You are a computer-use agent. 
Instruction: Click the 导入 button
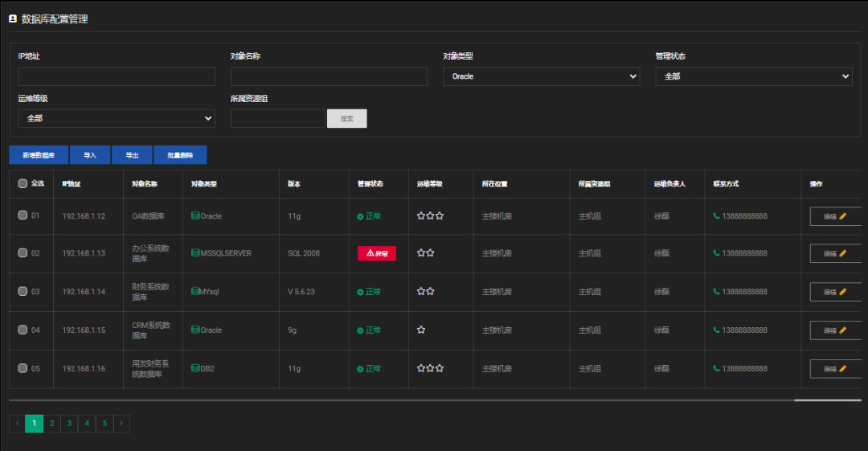click(90, 155)
